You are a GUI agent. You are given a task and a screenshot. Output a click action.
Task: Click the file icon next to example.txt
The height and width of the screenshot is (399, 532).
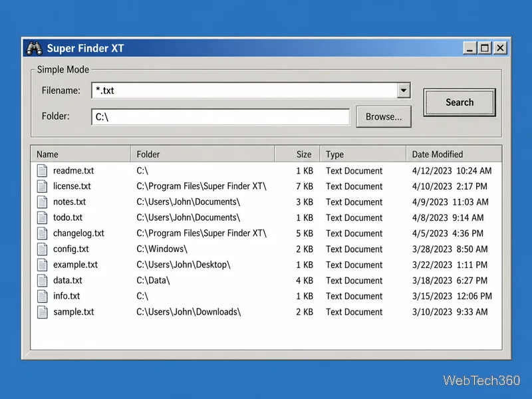point(42,265)
